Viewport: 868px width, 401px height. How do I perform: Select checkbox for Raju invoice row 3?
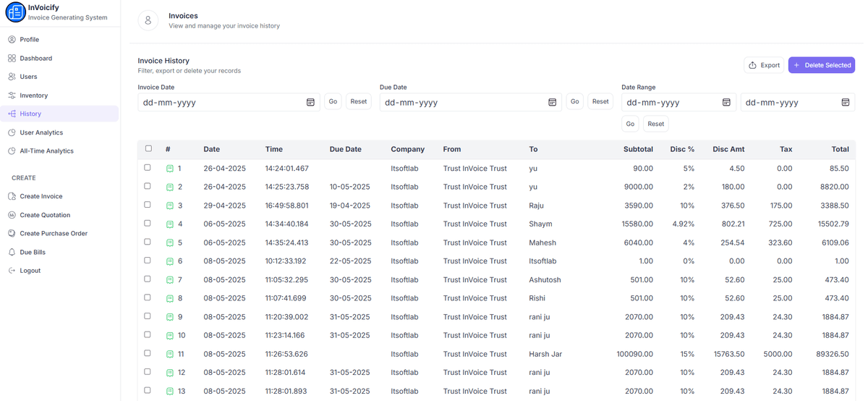coord(148,205)
